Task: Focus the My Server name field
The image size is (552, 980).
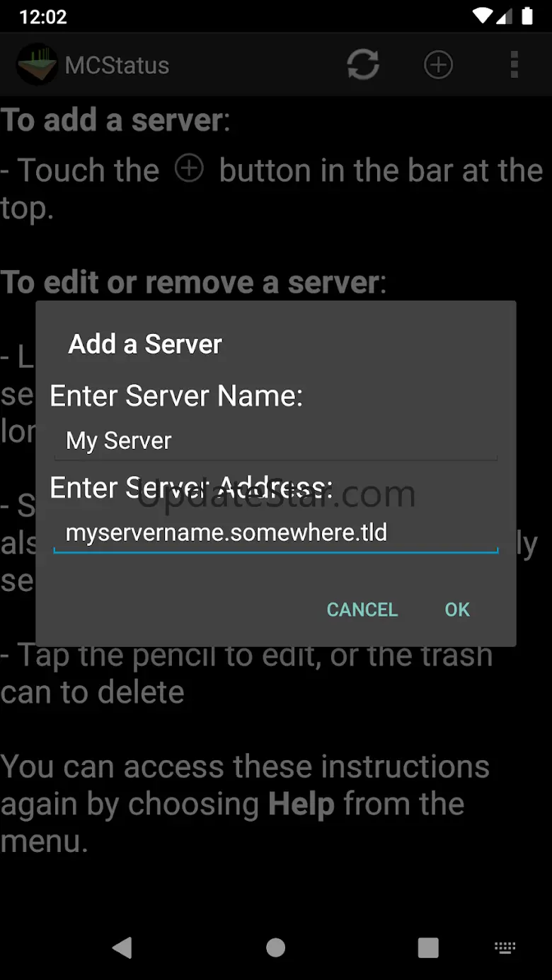Action: 276,441
